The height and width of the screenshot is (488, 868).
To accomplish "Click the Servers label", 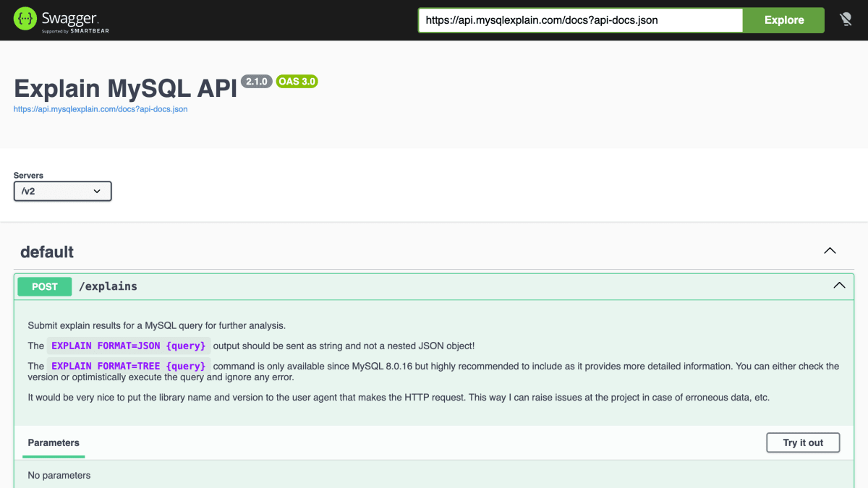I will (28, 176).
